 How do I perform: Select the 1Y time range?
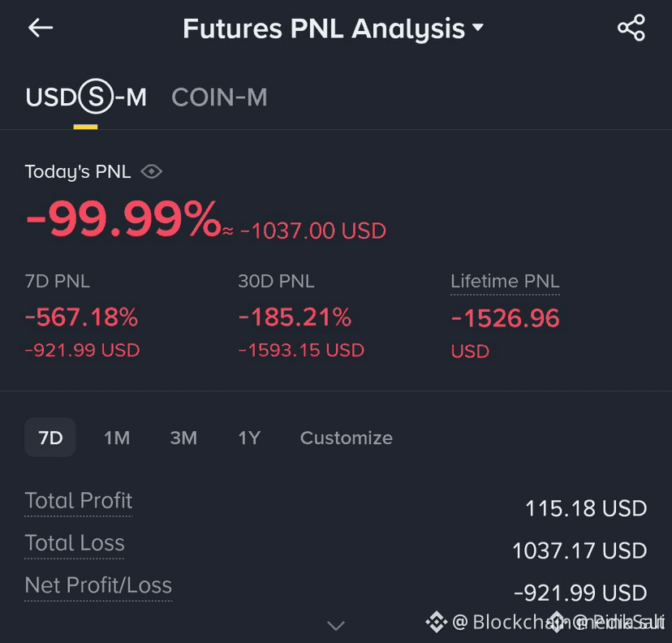[x=249, y=438]
